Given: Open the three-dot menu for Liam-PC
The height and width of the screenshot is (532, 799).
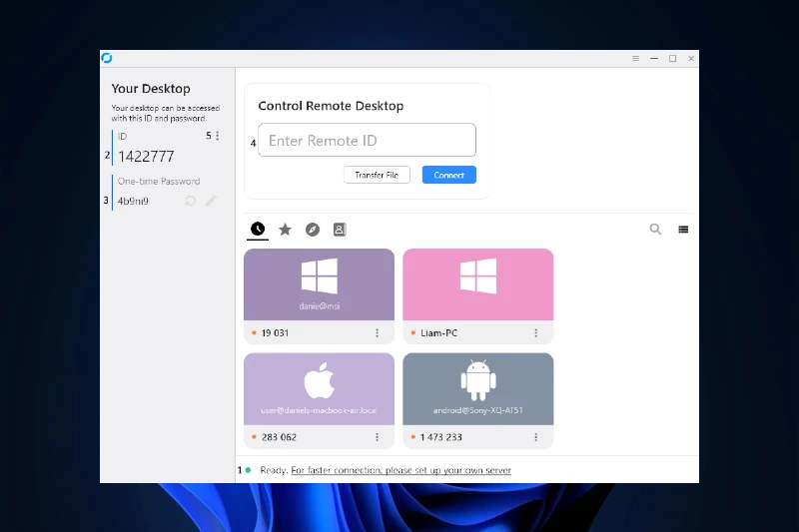Looking at the screenshot, I should click(536, 333).
